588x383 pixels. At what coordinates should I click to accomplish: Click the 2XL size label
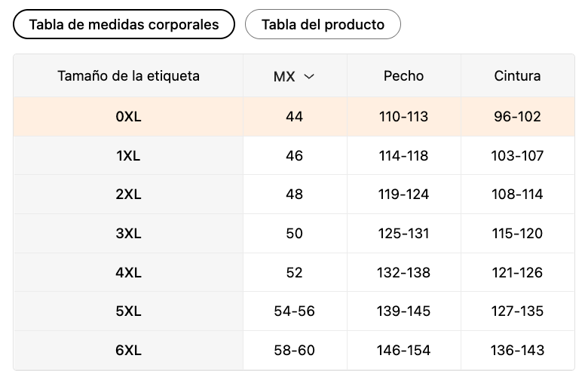pos(128,195)
